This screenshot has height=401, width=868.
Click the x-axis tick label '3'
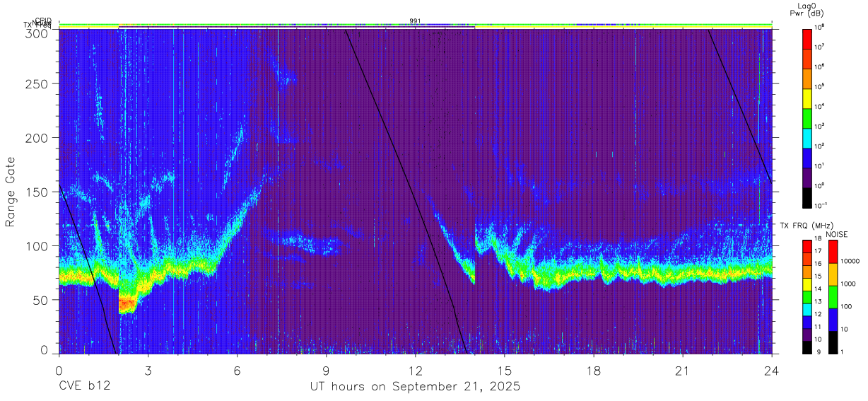(148, 371)
